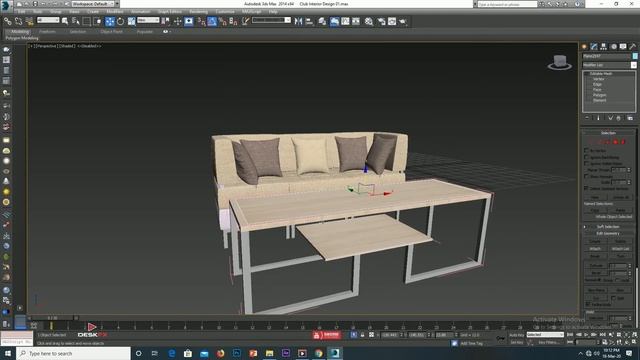The image size is (640, 360).
Task: Click the Mirror tool icon
Action: click(x=298, y=21)
